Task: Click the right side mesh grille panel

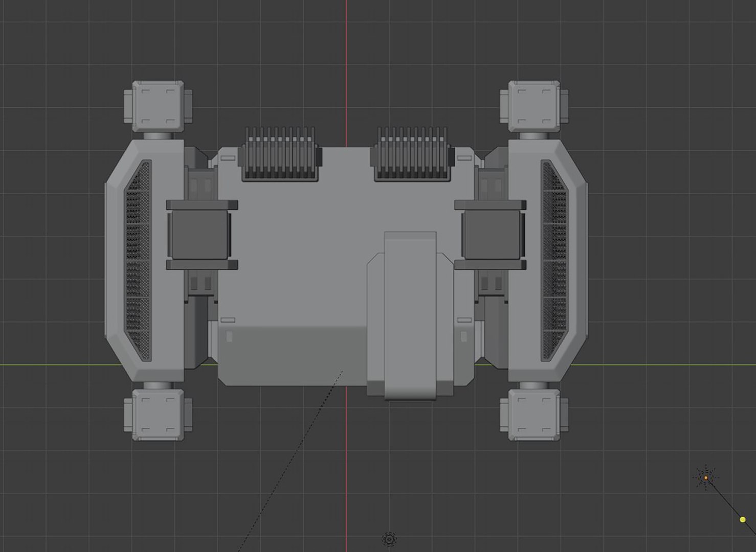Action: tap(554, 260)
